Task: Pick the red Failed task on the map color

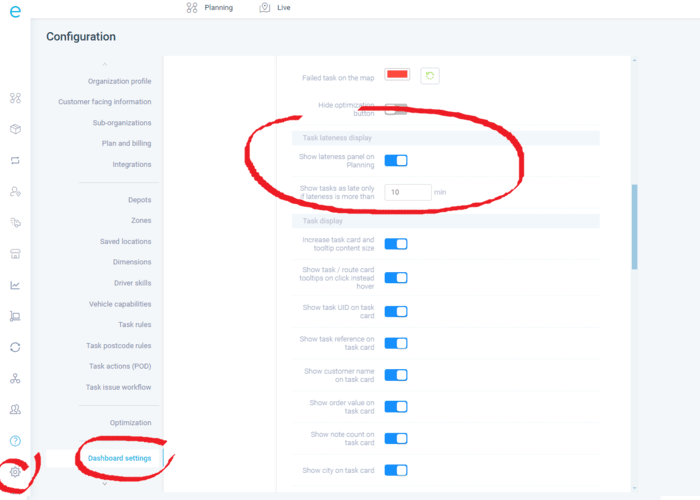Action: pyautogui.click(x=397, y=75)
